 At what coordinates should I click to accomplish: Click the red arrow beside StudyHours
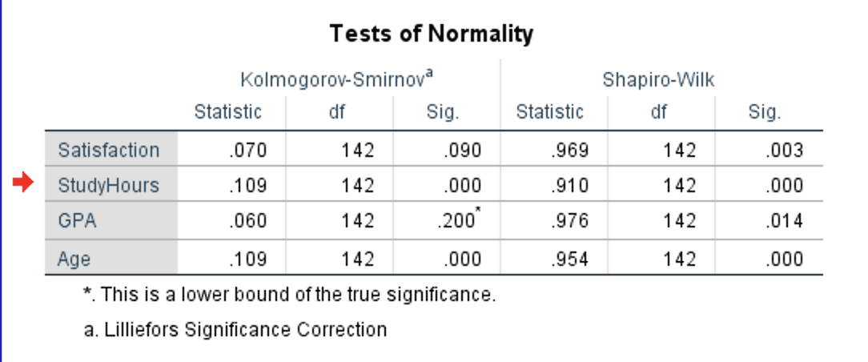23,184
